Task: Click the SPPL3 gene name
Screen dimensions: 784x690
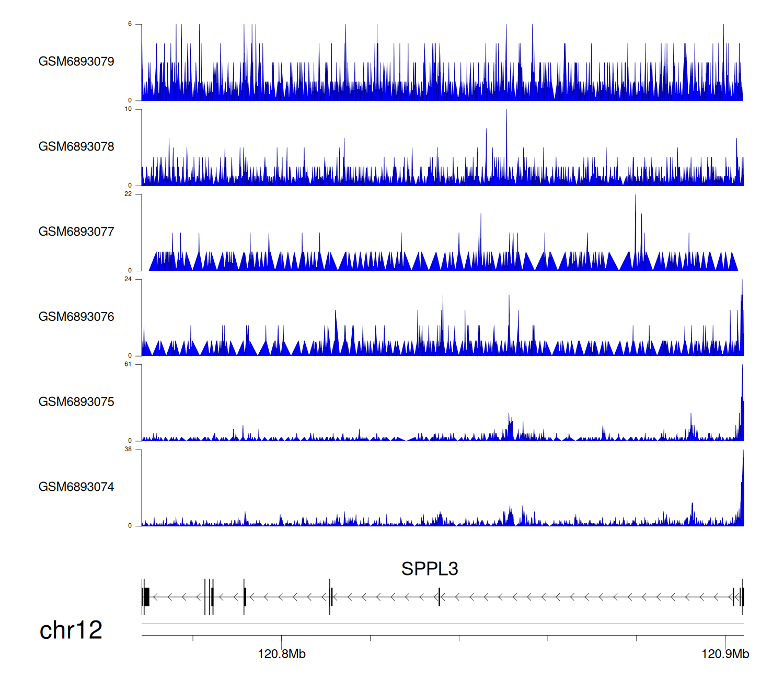Action: (429, 569)
